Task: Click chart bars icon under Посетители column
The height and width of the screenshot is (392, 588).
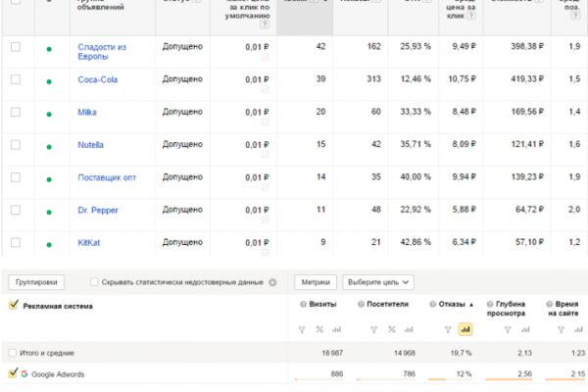Action: coord(409,329)
